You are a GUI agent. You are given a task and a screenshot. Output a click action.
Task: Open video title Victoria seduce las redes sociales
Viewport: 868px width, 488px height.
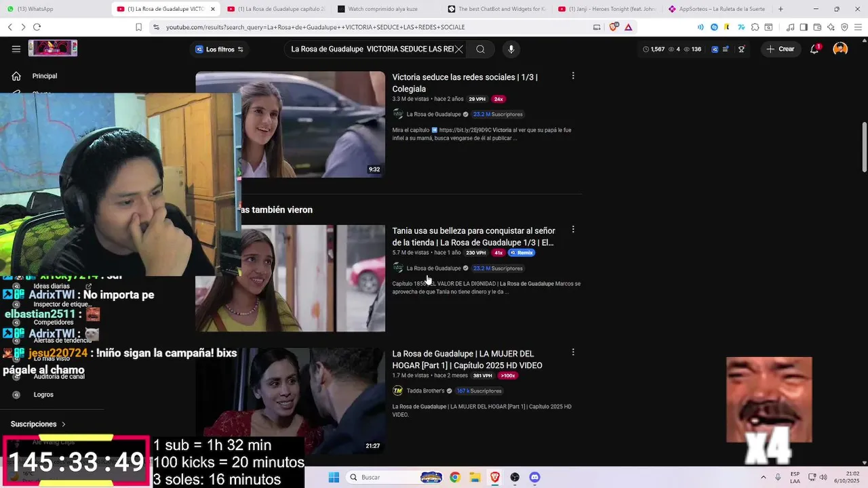coord(465,83)
